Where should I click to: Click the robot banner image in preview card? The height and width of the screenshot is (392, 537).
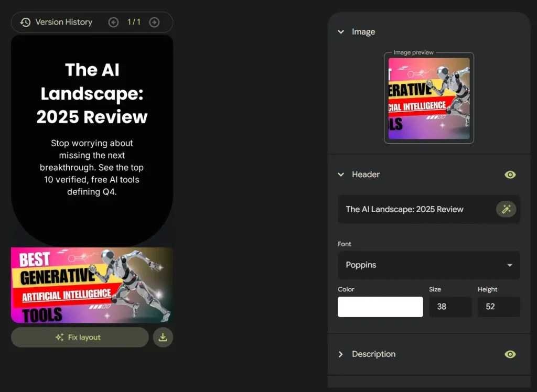pyautogui.click(x=92, y=285)
